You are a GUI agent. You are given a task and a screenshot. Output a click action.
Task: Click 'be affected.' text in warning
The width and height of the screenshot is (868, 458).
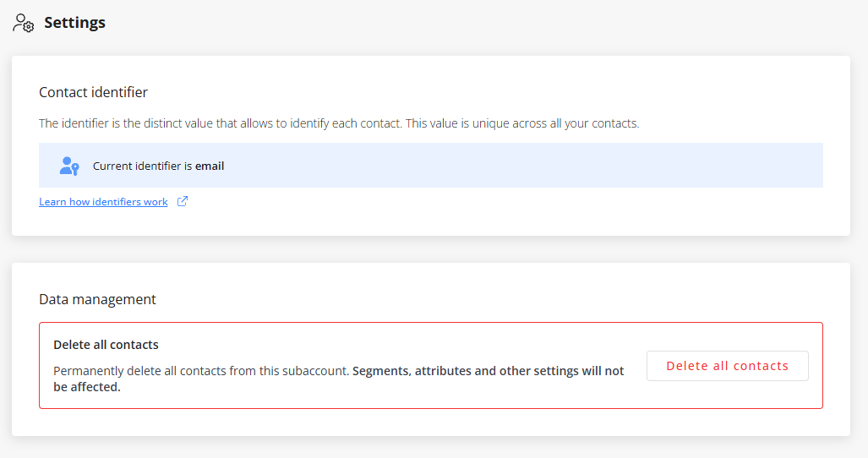pos(87,387)
